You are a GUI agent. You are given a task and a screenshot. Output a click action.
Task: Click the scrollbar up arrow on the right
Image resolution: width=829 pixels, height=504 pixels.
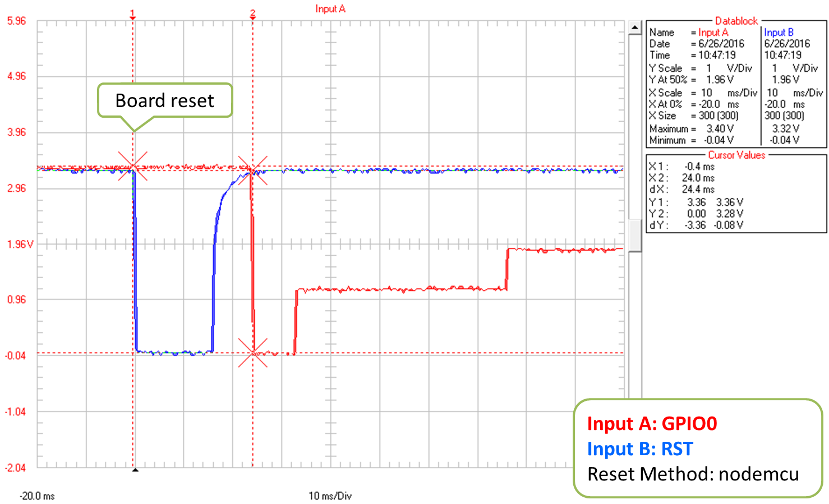point(634,25)
